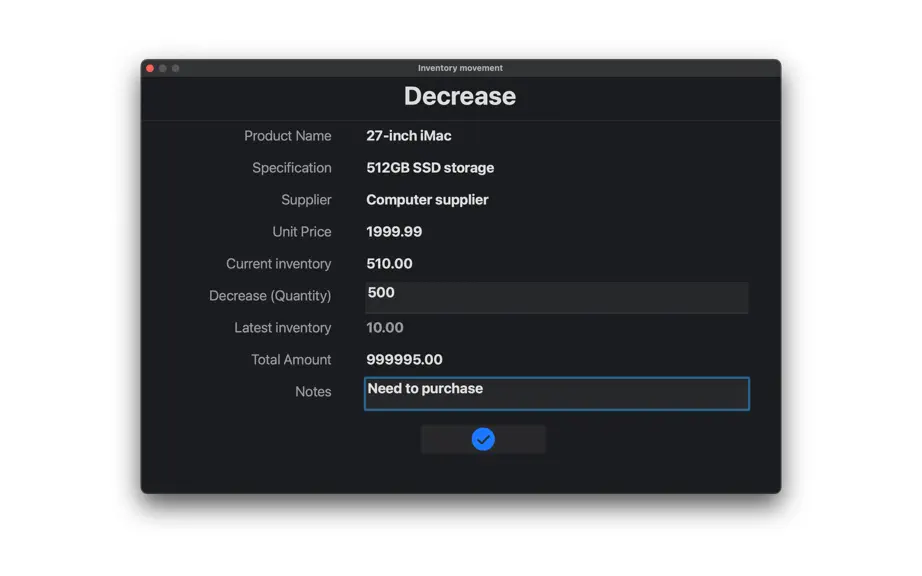Close the Inventory movement window
The height and width of the screenshot is (576, 922).
[x=150, y=68]
